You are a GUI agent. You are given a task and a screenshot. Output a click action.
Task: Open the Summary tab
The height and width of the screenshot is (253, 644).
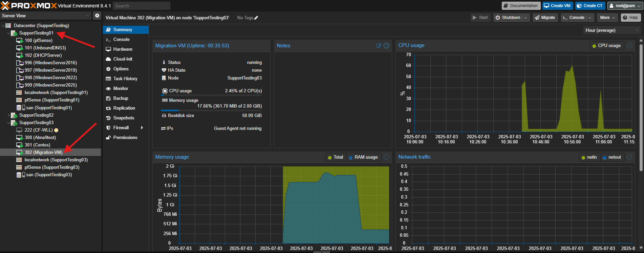point(126,30)
